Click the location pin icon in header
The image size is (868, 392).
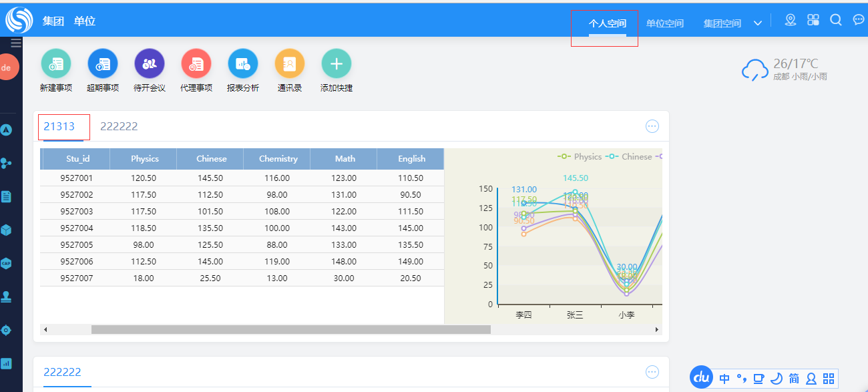click(791, 20)
